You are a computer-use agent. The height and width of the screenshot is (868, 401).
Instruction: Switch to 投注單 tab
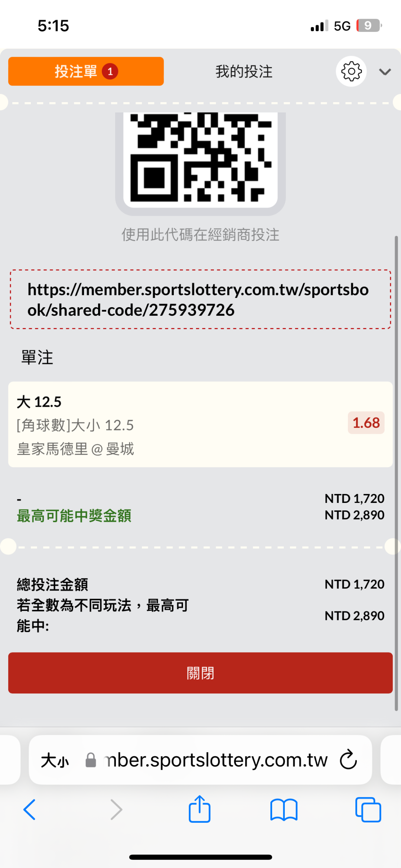86,71
